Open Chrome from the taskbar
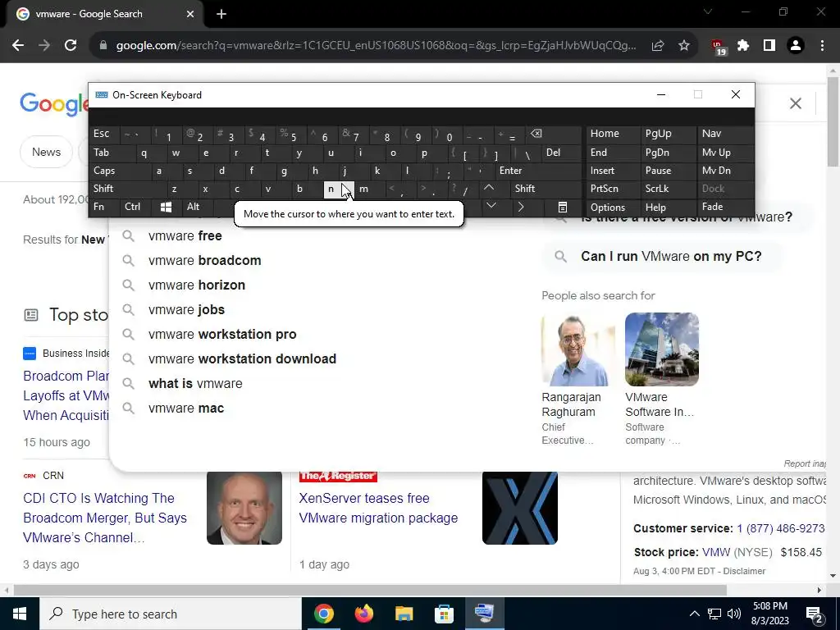This screenshot has width=840, height=630. (323, 614)
